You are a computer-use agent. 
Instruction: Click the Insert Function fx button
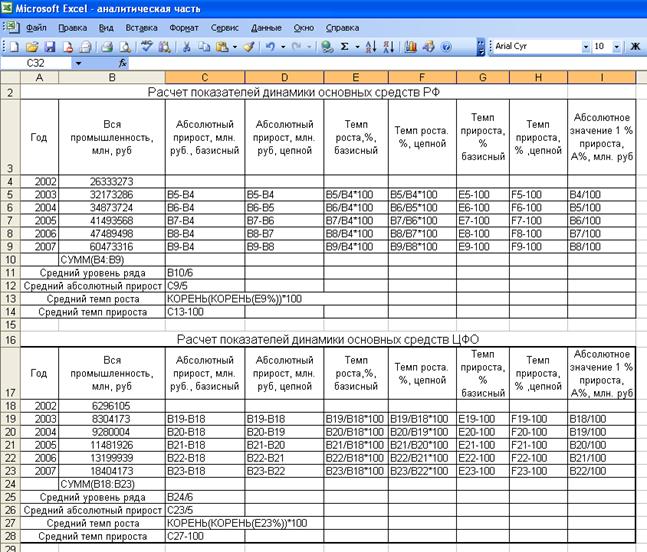122,63
